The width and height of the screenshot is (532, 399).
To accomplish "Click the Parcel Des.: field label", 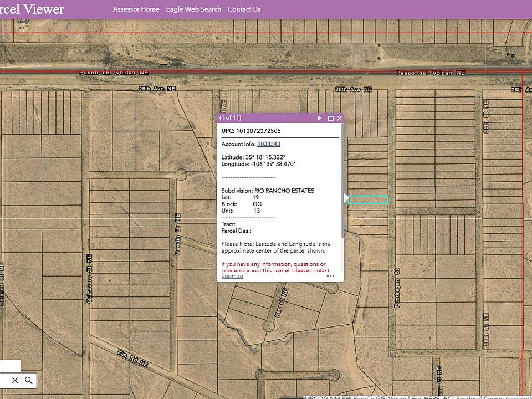I will [x=237, y=231].
